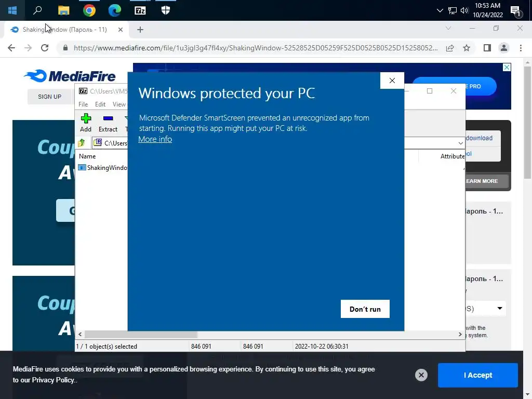Click 7-Zip horizontal scrollbar thumb

[x=141, y=335]
